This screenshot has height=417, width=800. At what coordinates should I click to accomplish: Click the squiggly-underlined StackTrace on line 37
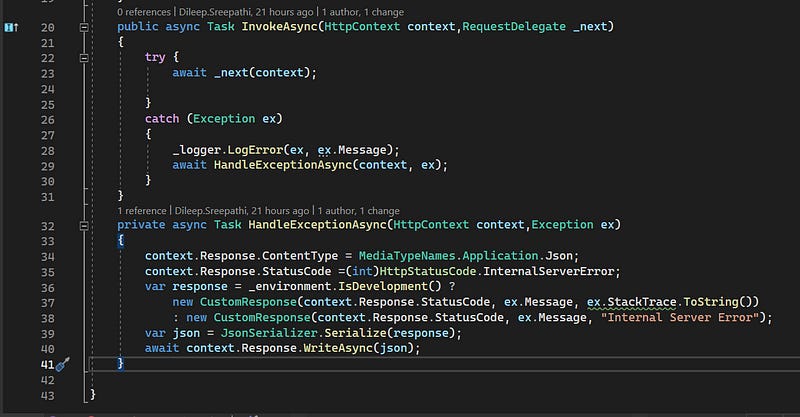point(642,302)
